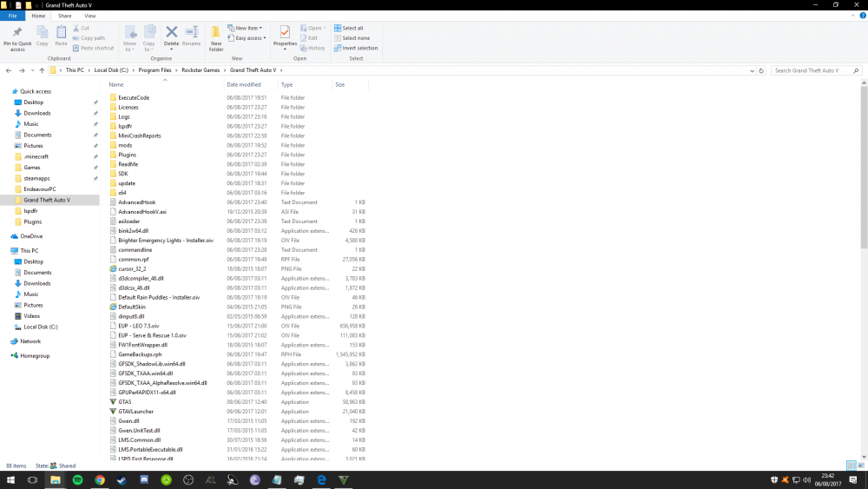Select Network in the navigation pane
The width and height of the screenshot is (868, 489).
[x=30, y=341]
